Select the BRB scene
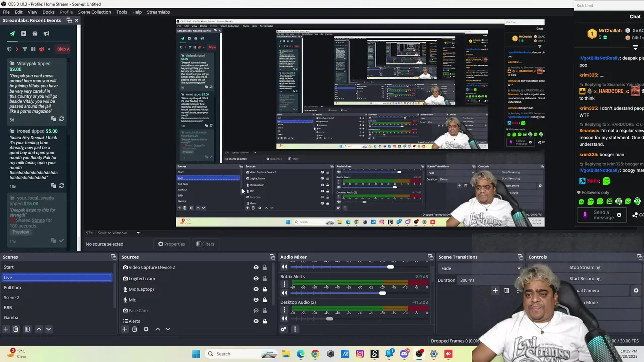The height and width of the screenshot is (362, 644). point(56,308)
